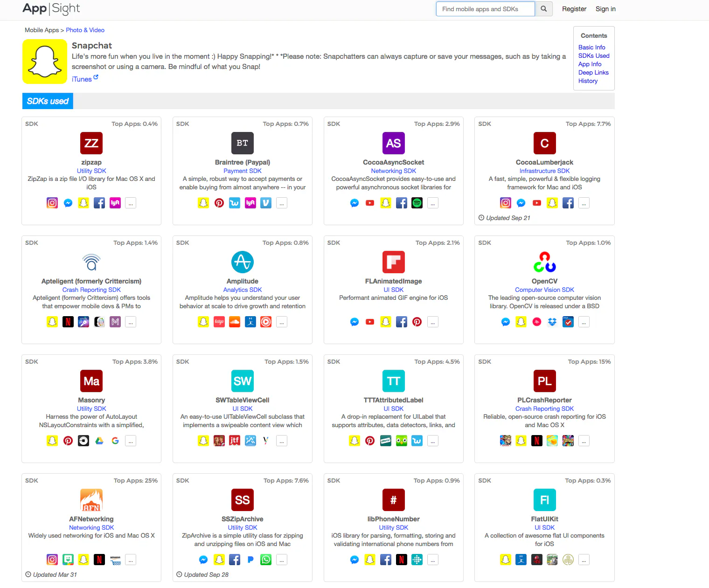Open Google Drive icon in Masonry card
Screen dimensions: 709x588
point(99,441)
